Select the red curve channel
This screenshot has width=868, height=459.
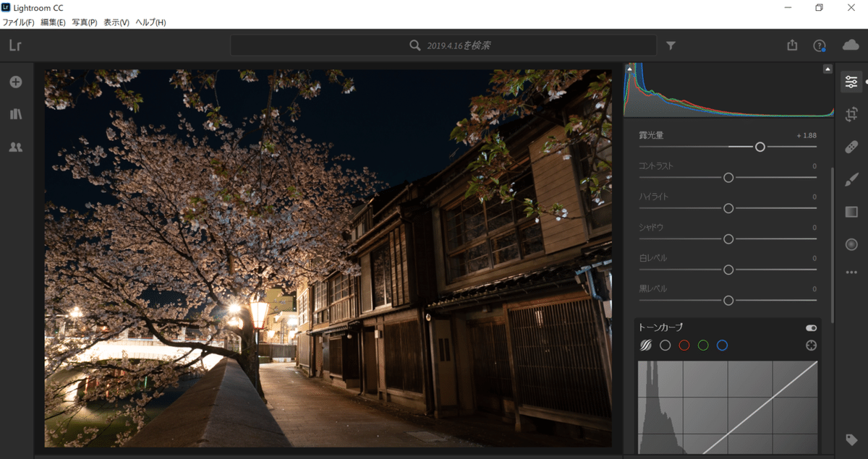point(684,346)
